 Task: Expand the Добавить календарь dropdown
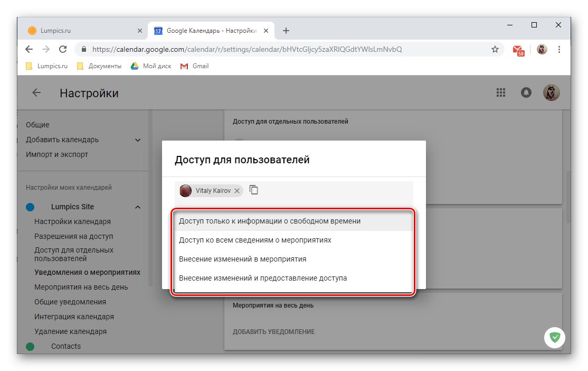[137, 140]
